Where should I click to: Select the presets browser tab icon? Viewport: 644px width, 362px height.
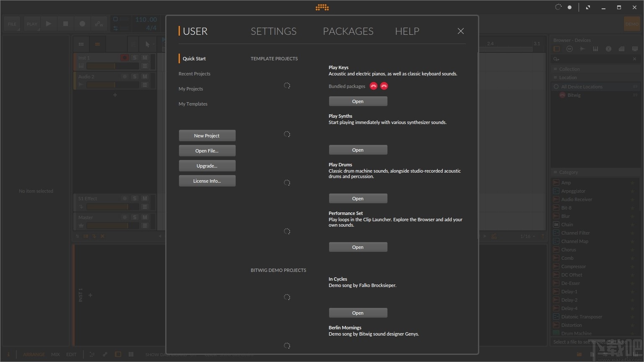coord(569,49)
